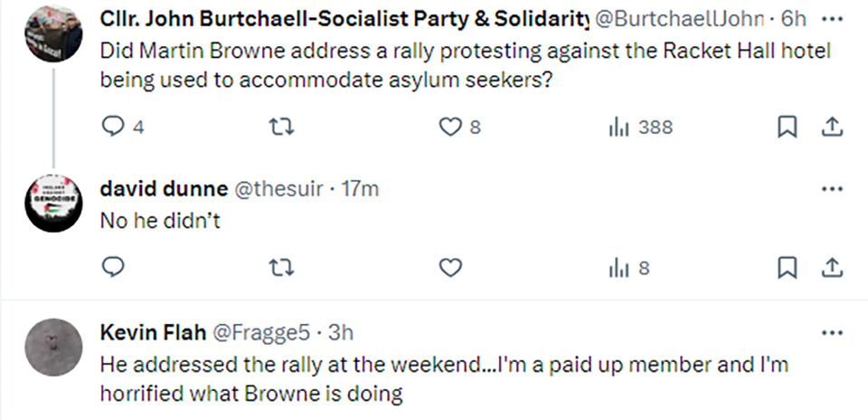Open @thesuir profile handle
Screen dimensions: 868x420
coord(275,189)
